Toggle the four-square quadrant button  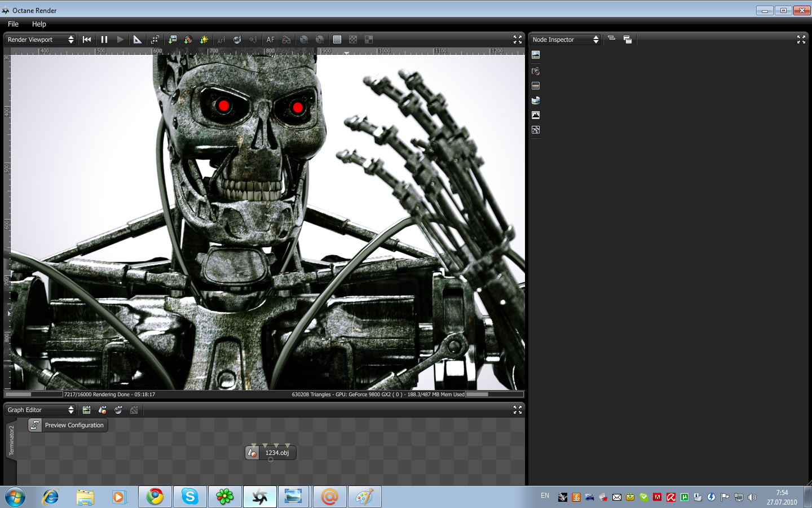pyautogui.click(x=369, y=40)
